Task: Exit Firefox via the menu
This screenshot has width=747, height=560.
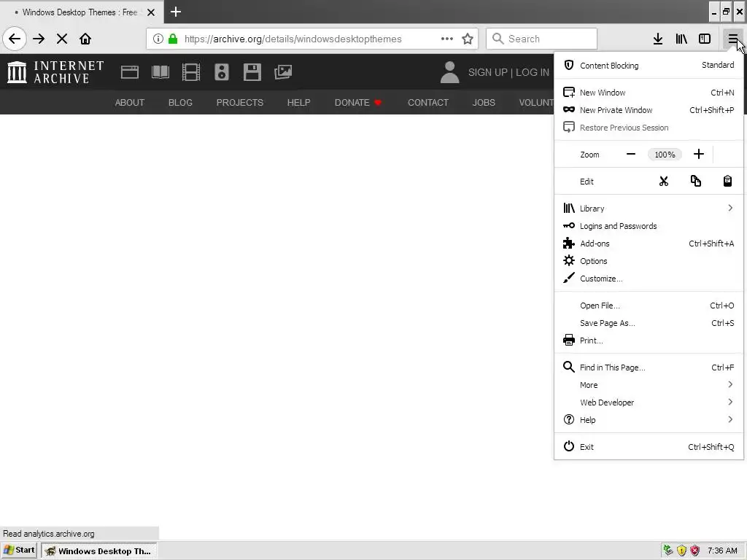Action: point(649,447)
